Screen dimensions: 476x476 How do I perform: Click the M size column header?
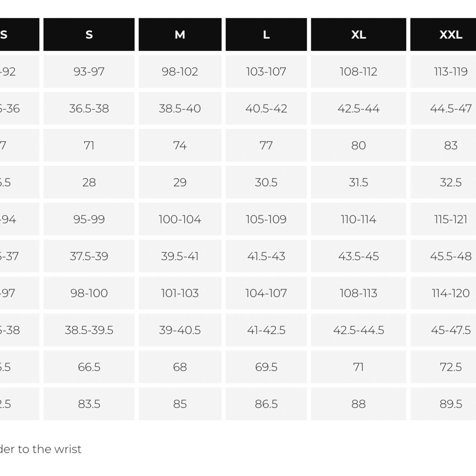pos(180,35)
